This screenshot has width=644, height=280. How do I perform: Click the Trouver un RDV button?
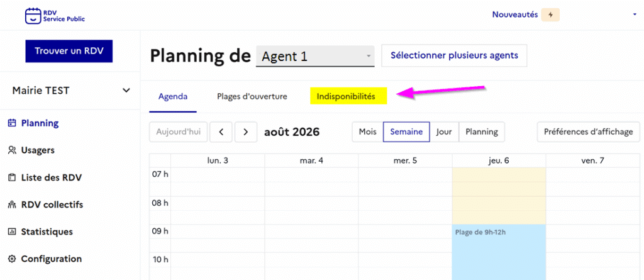coord(69,51)
